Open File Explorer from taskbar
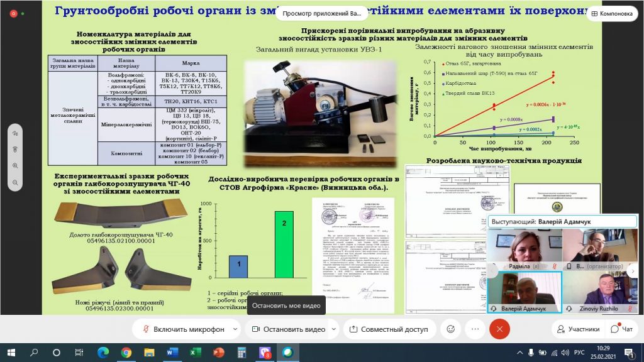The image size is (644, 362). coord(149,353)
